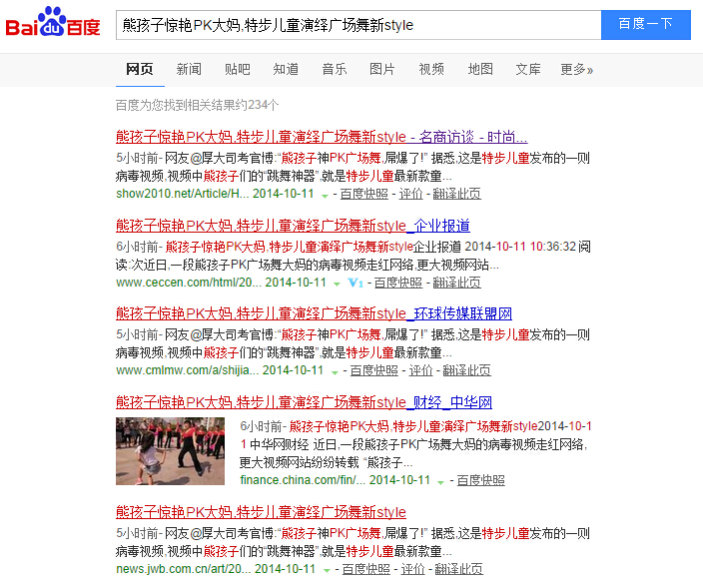The height and width of the screenshot is (588, 703).
Task: Click 翻译此页 for show2010.net result
Action: [x=457, y=194]
